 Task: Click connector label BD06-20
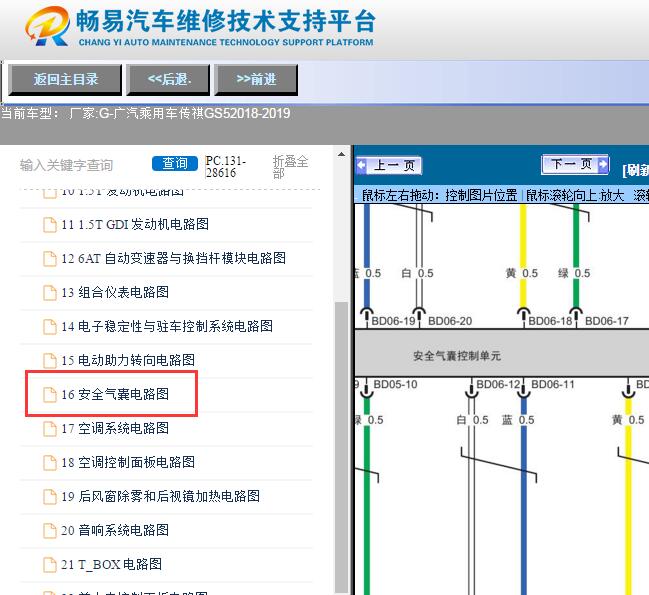pyautogui.click(x=450, y=321)
